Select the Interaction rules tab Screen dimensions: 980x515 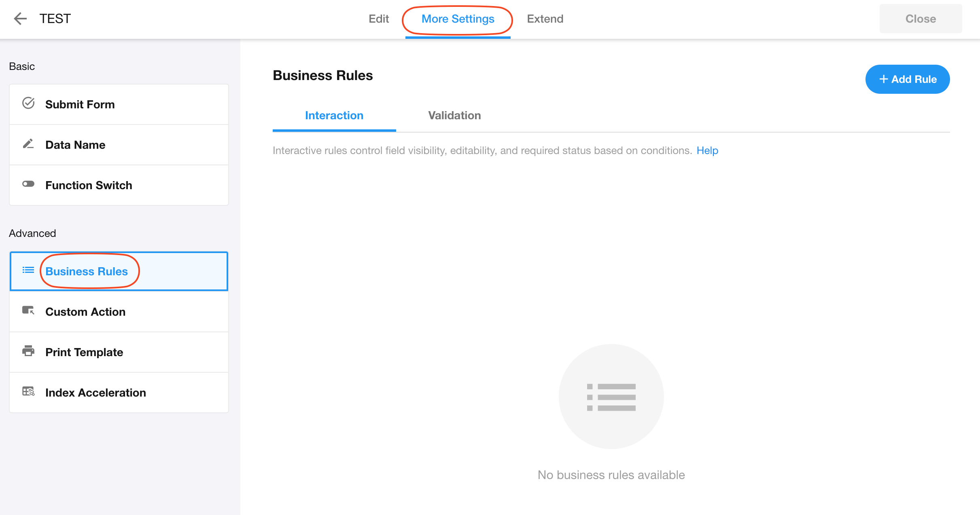click(334, 116)
